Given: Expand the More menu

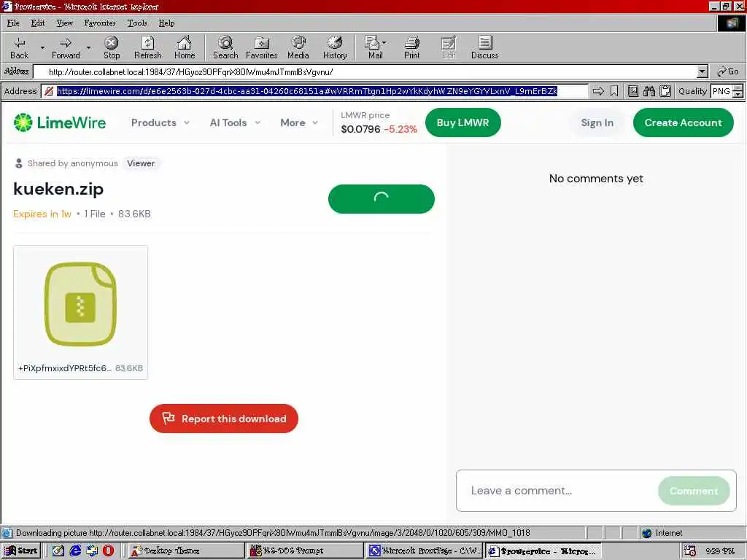Looking at the screenshot, I should pyautogui.click(x=299, y=122).
